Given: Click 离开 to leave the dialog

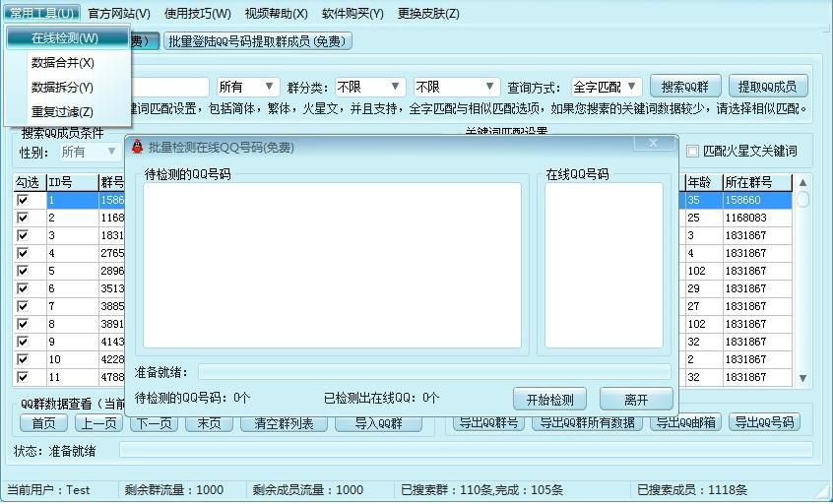Looking at the screenshot, I should coord(636,399).
